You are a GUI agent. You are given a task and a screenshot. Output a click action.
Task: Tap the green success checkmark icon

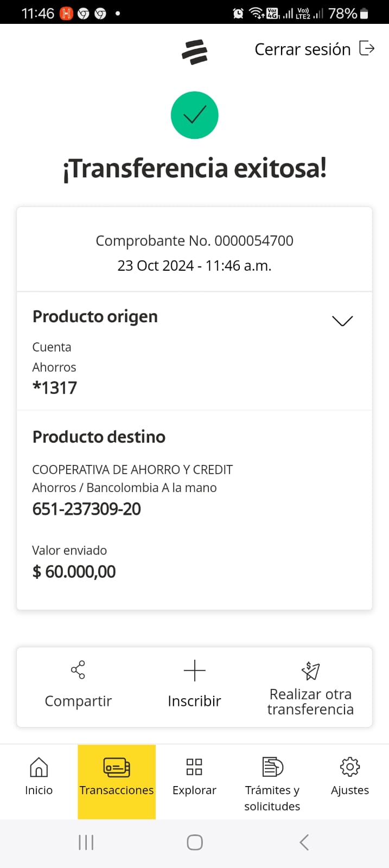[x=194, y=115]
